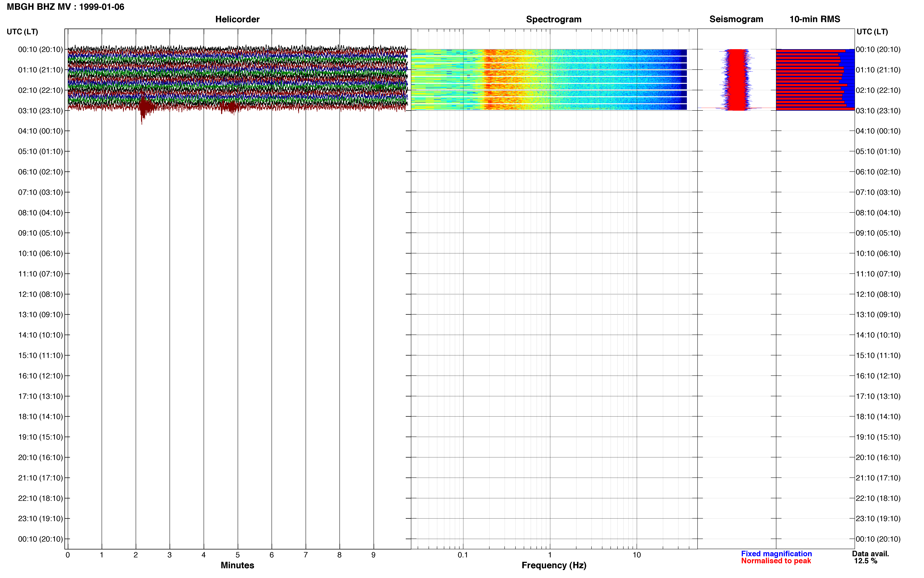Click the red seismogram amplitude envelope

(x=736, y=80)
